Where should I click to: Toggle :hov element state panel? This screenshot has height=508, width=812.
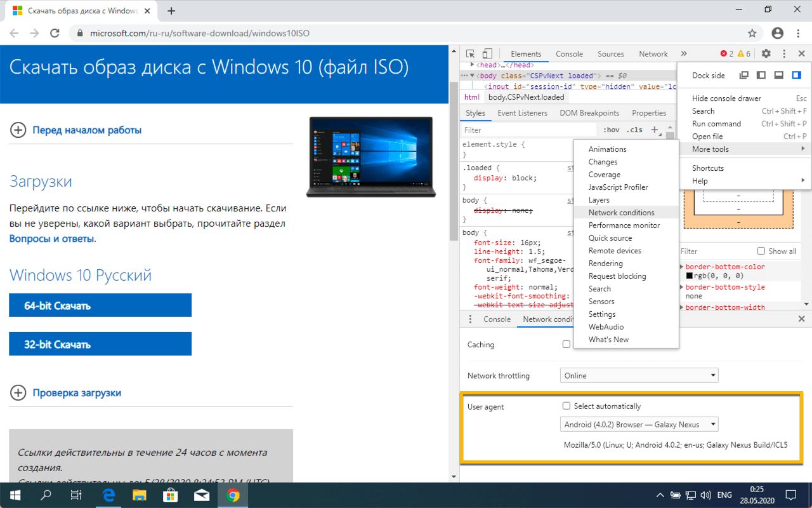(x=612, y=130)
